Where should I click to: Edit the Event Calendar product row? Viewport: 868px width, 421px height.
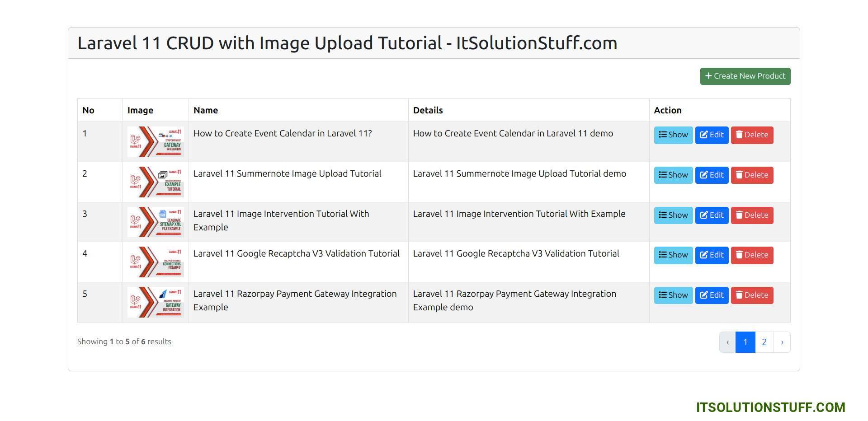(x=712, y=135)
